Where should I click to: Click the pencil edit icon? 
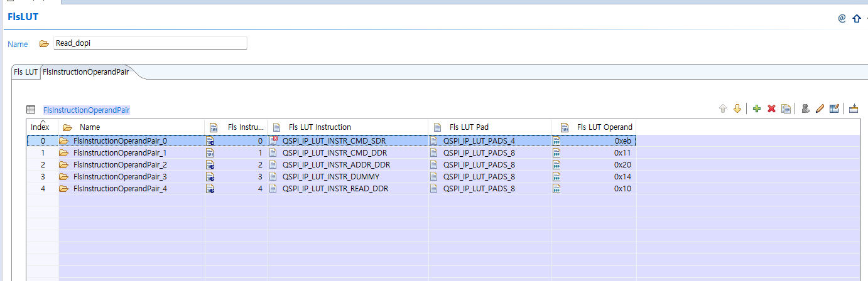[820, 109]
